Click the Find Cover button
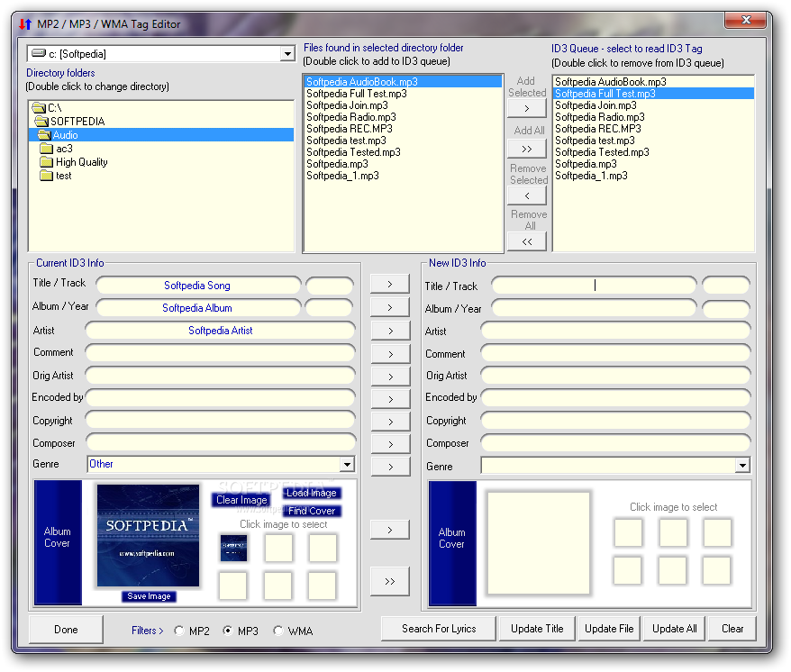The width and height of the screenshot is (791, 672). (x=311, y=511)
